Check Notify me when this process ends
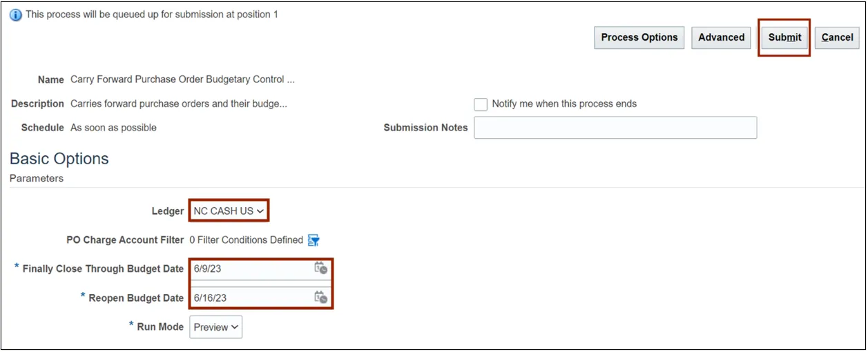Screen dimensions: 868x352 click(481, 104)
